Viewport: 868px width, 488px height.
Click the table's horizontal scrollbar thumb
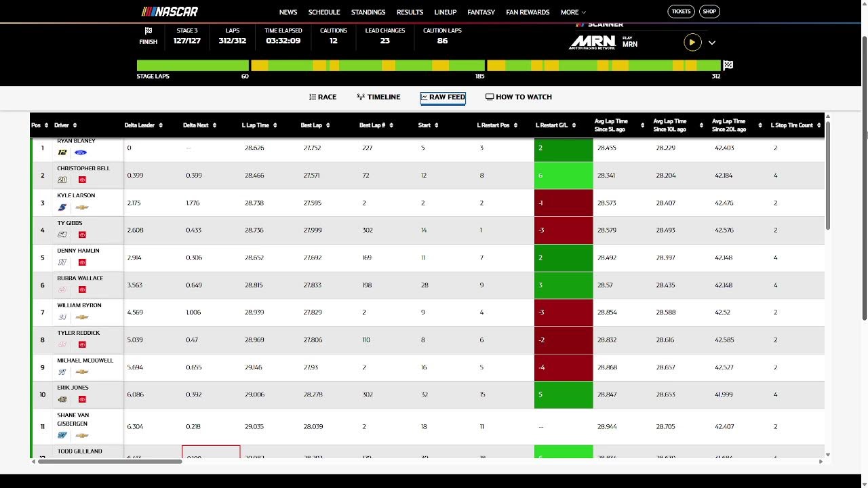110,462
